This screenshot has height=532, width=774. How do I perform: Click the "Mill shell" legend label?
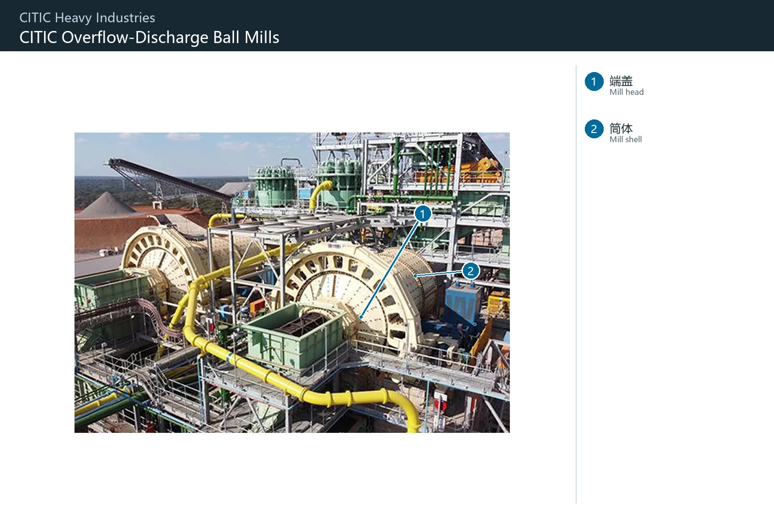point(625,139)
